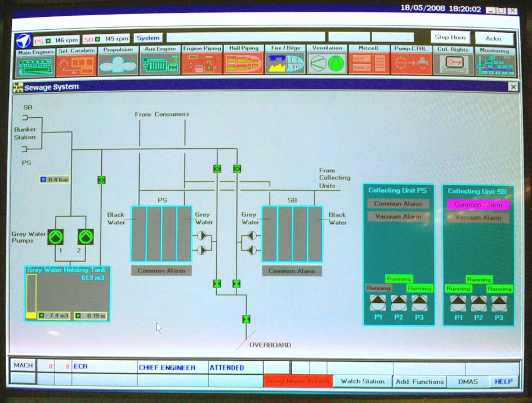
Task: Select pump P1 in Collecting Unit PS
Action: 378,303
